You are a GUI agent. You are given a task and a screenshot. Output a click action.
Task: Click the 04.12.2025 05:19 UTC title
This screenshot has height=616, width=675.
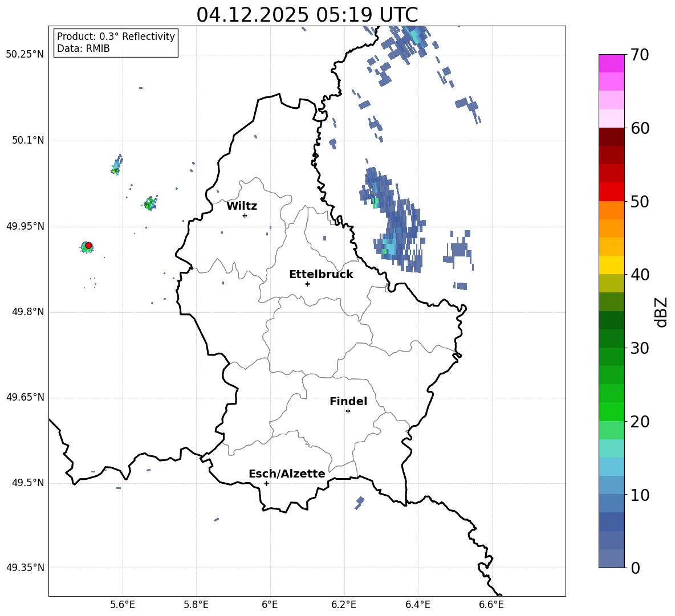307,15
